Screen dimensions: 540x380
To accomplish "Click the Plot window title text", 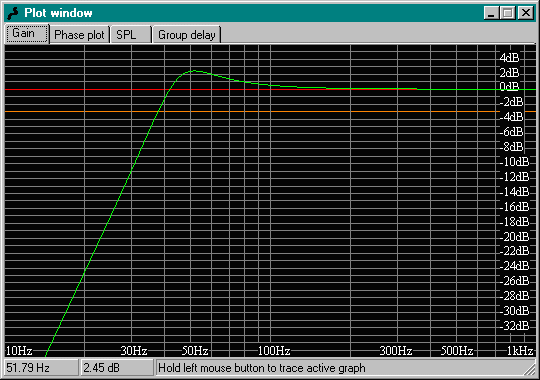I will tap(58, 13).
